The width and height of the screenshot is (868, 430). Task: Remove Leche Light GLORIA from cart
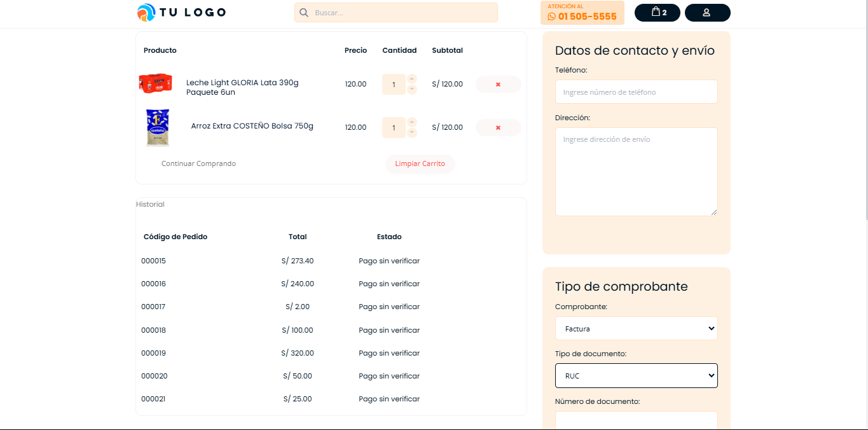498,84
